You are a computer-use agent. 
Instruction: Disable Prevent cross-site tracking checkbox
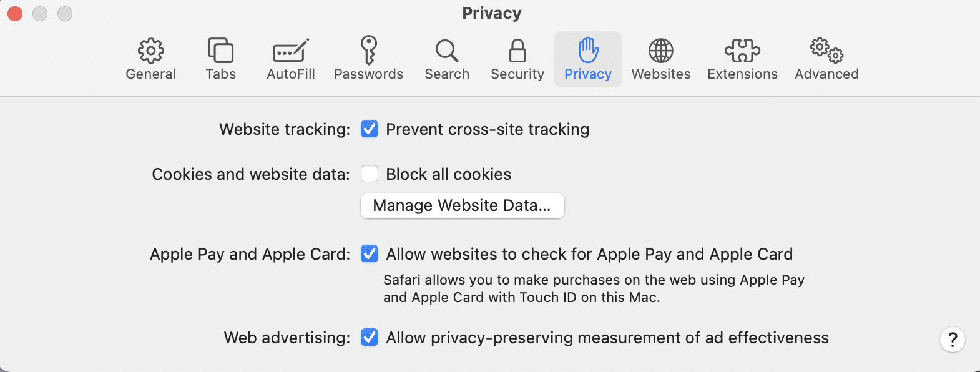370,129
